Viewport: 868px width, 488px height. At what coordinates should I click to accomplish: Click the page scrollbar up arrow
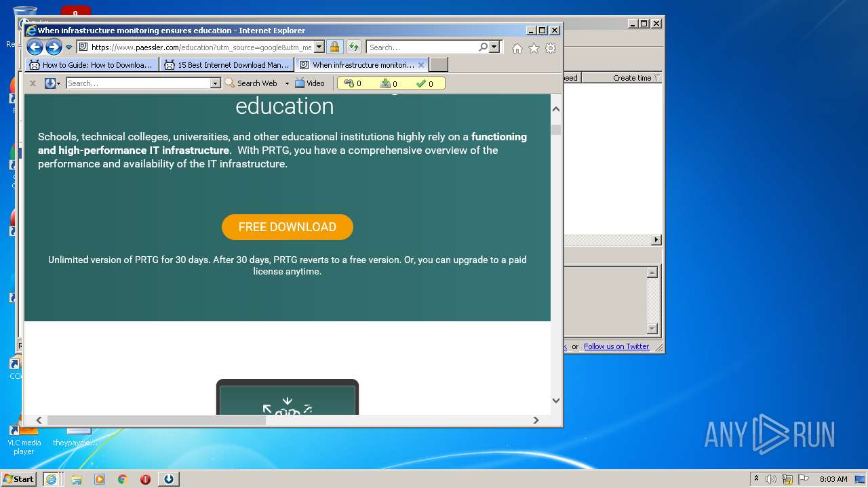556,109
